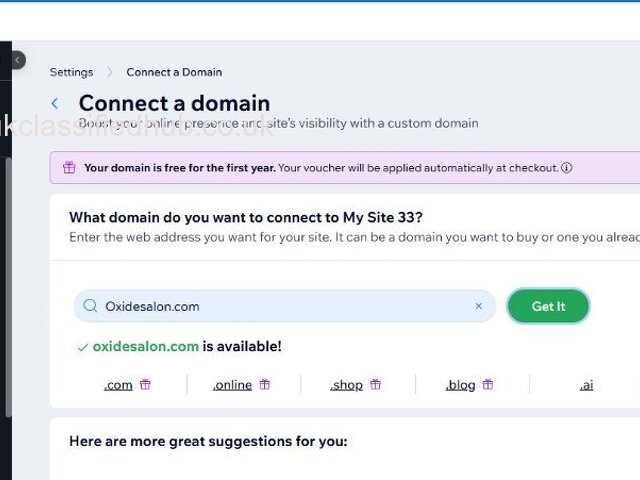
Task: Select the .online domain extension
Action: coord(232,385)
